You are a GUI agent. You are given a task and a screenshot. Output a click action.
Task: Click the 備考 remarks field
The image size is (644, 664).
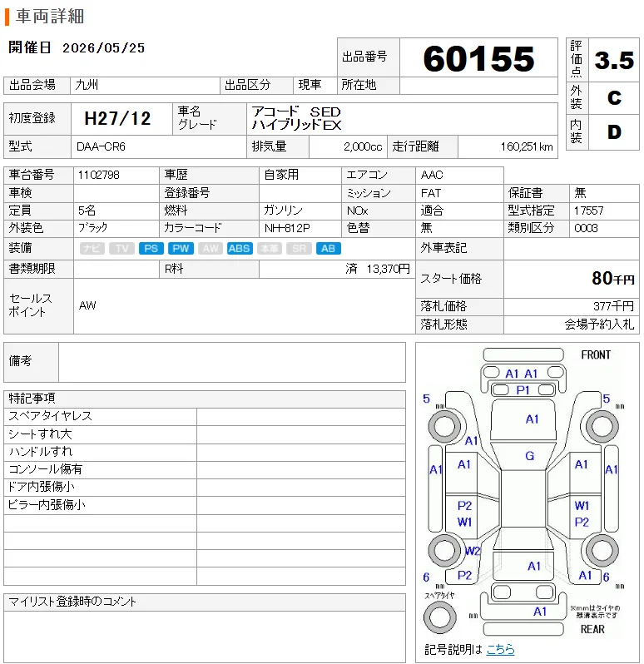click(231, 363)
